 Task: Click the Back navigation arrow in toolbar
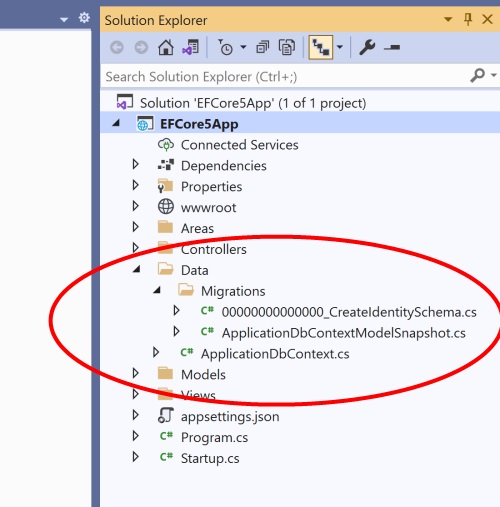tap(117, 48)
